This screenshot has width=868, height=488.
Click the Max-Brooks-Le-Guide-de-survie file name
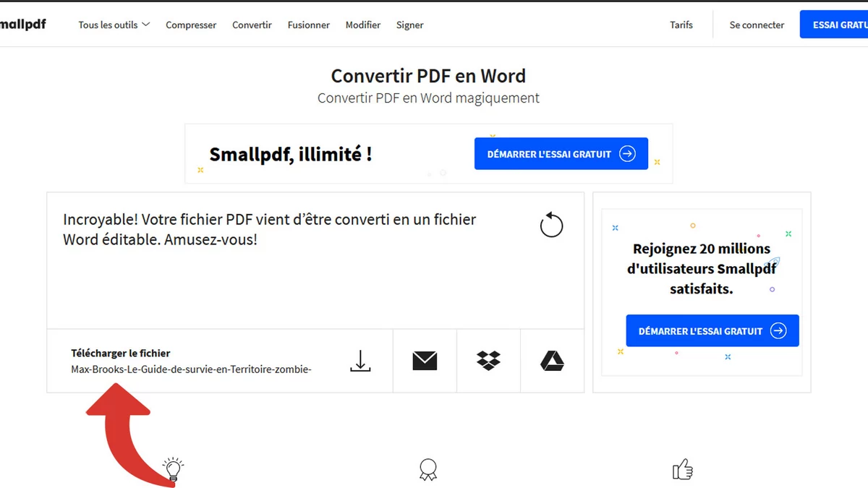[x=191, y=369]
